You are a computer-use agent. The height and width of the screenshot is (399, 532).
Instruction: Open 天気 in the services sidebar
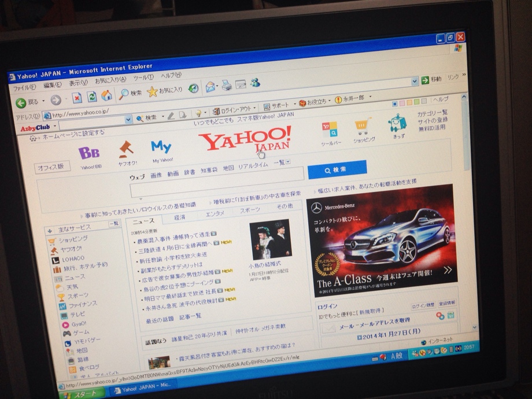point(72,287)
